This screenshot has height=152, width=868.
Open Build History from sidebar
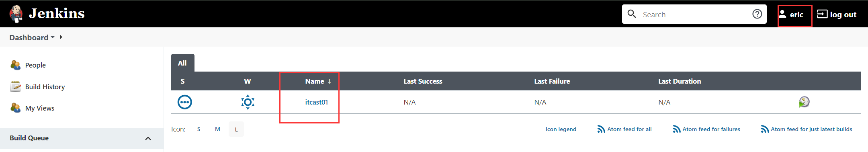(x=45, y=87)
